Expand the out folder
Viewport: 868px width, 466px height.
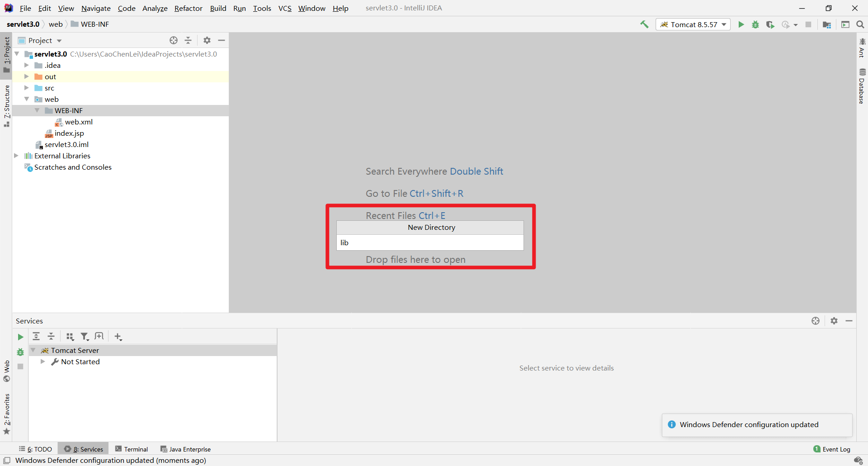tap(27, 76)
